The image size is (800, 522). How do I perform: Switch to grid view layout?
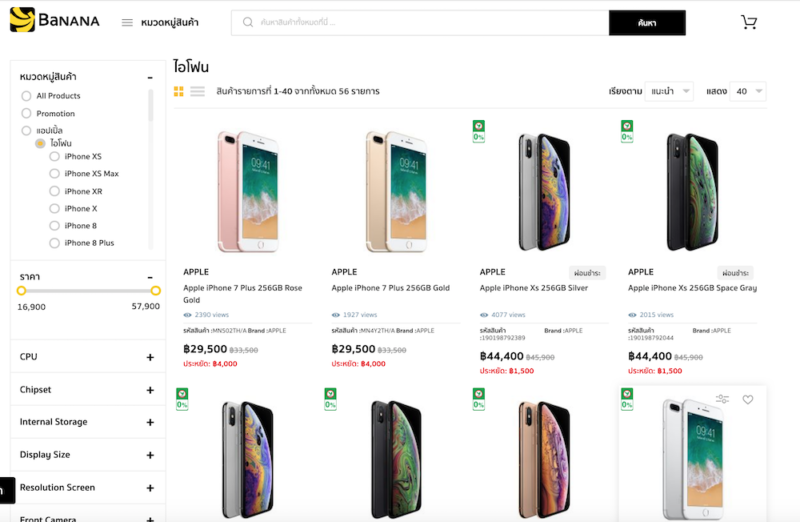(179, 91)
